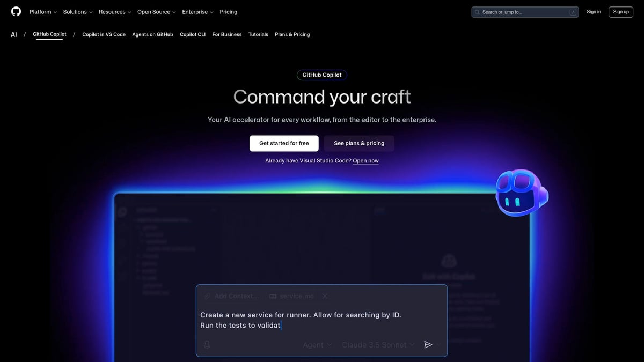Viewport: 644px width, 362px height.
Task: Click the GitHub logo in the top left
Action: (16, 11)
